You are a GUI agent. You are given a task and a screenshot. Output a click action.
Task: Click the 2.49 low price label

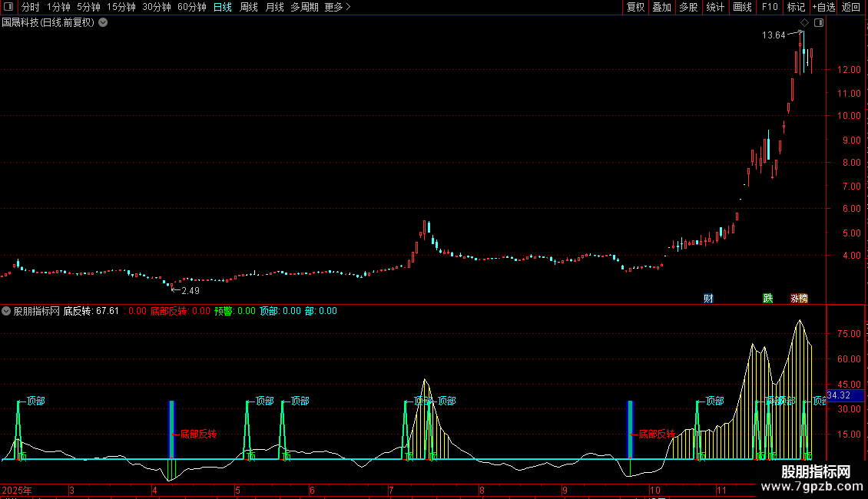[188, 290]
